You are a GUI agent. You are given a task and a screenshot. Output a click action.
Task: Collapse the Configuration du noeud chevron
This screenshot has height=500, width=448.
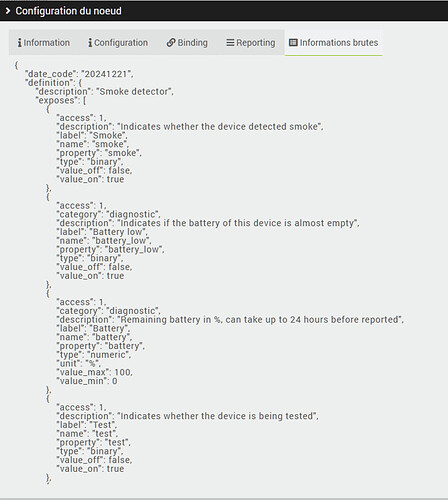coord(8,11)
